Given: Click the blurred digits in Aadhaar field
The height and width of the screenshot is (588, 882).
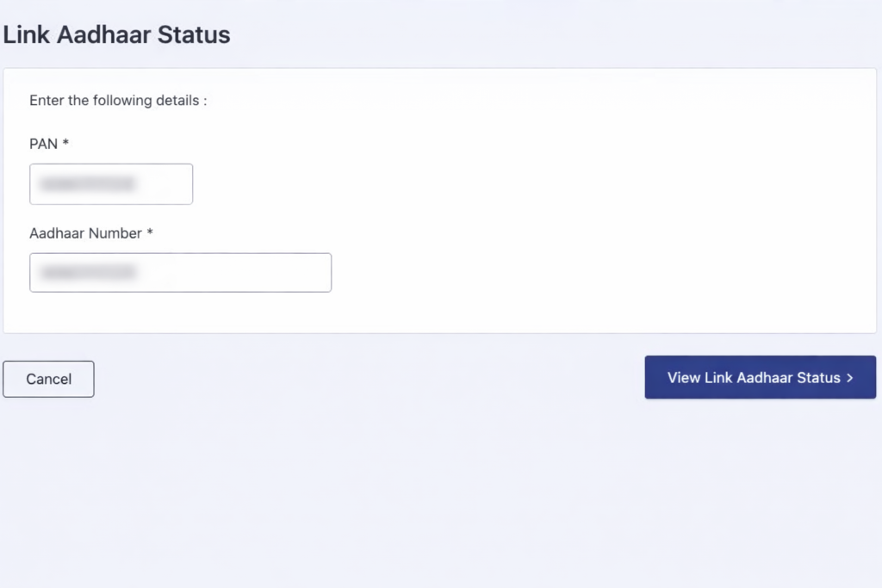Looking at the screenshot, I should click(89, 273).
